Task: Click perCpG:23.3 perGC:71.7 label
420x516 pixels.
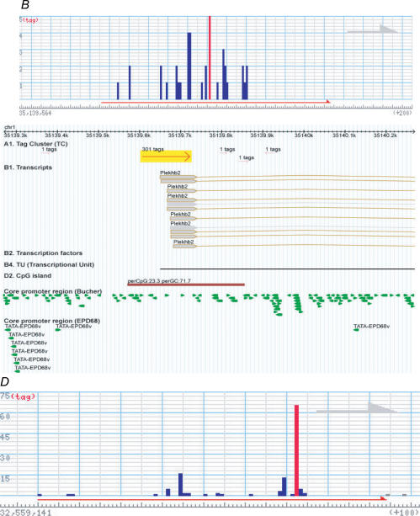Action: point(159,281)
